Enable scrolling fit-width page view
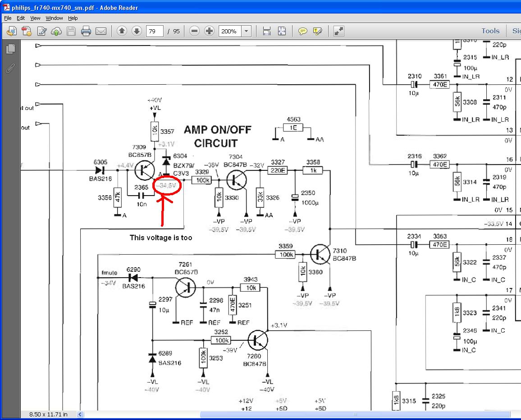The width and height of the screenshot is (521, 420). pyautogui.click(x=267, y=31)
